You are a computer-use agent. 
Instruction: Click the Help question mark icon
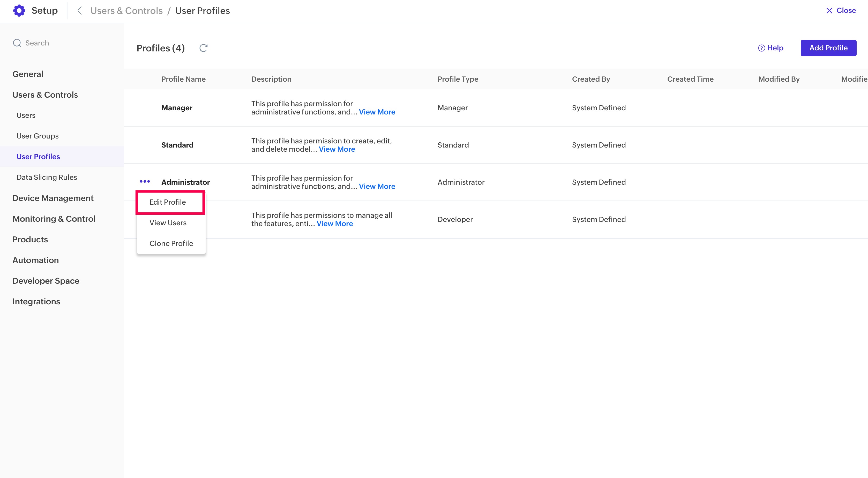coord(761,48)
